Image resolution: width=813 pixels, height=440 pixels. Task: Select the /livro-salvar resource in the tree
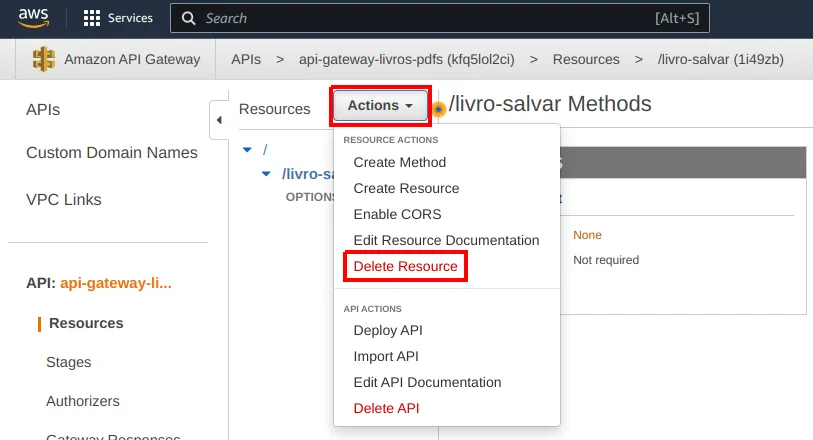308,174
